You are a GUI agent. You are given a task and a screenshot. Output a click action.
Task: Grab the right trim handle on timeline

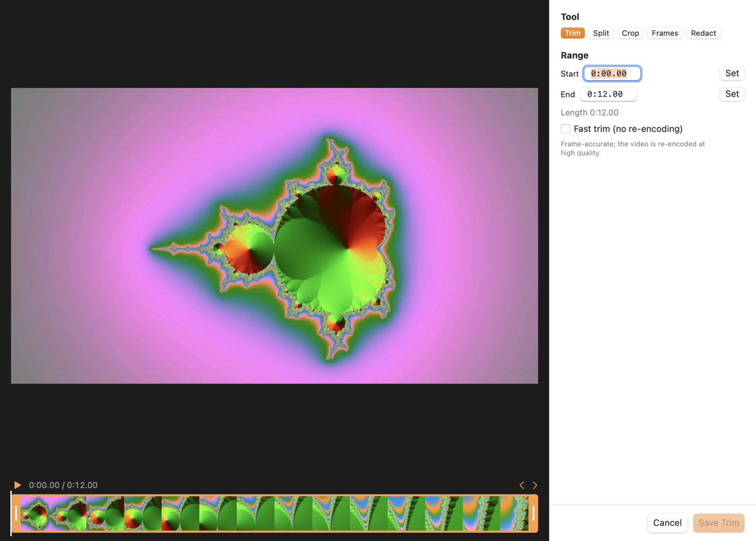click(533, 513)
